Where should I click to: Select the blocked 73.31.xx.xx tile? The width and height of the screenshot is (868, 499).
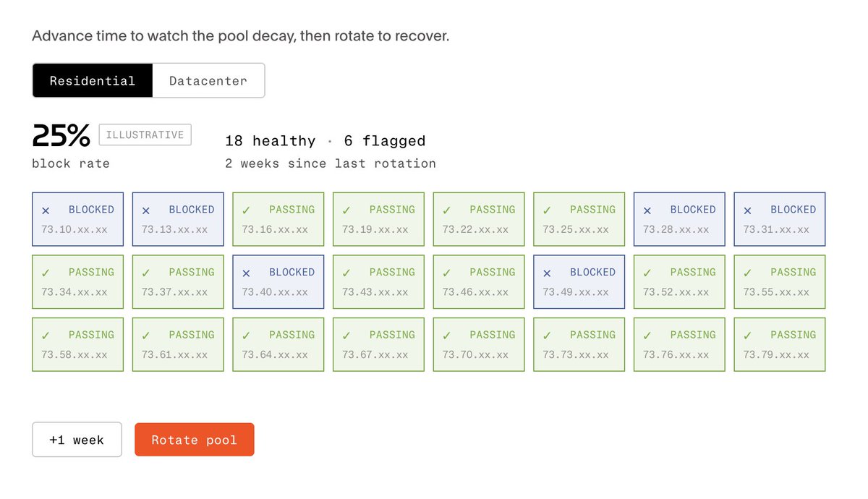[780, 219]
